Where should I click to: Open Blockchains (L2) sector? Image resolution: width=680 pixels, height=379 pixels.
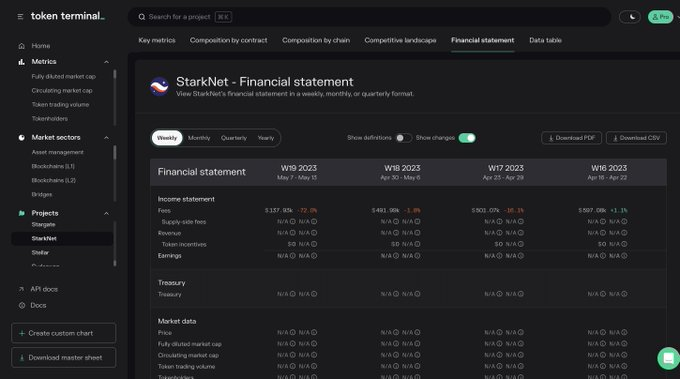(53, 180)
